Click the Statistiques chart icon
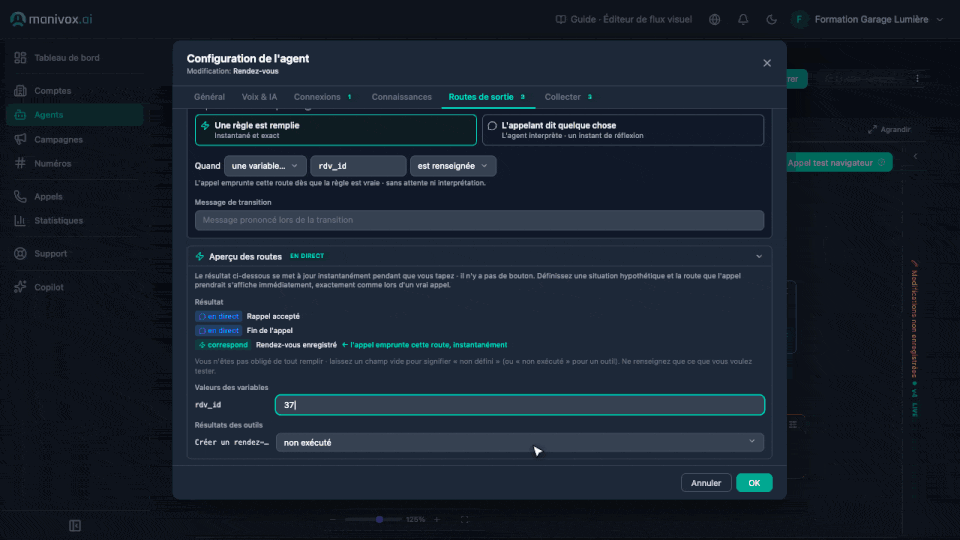The image size is (960, 540). [20, 220]
